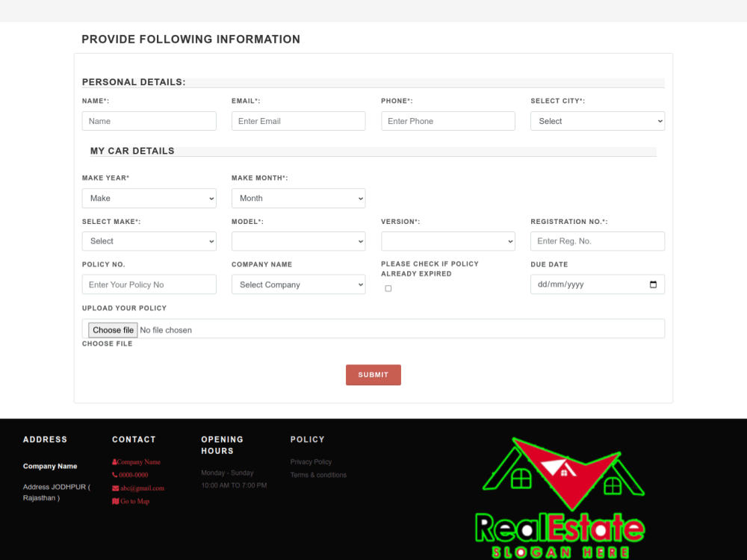747x560 pixels.
Task: Expand the Version dropdown
Action: pyautogui.click(x=447, y=241)
